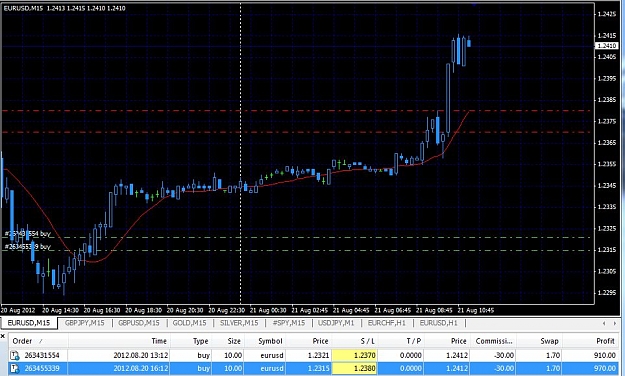Click the #263455339 buy line label on chart
625x376 pixels.
coord(28,247)
